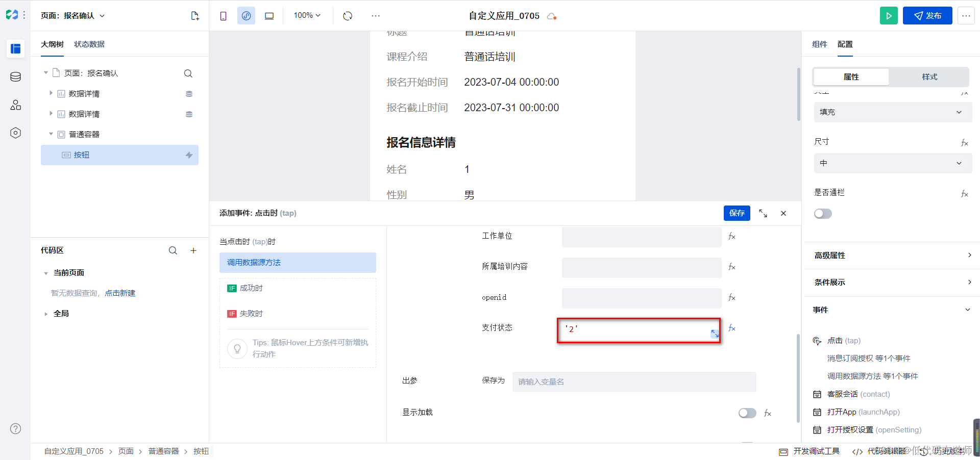Collapse the 当前页面 code section

click(x=46, y=273)
